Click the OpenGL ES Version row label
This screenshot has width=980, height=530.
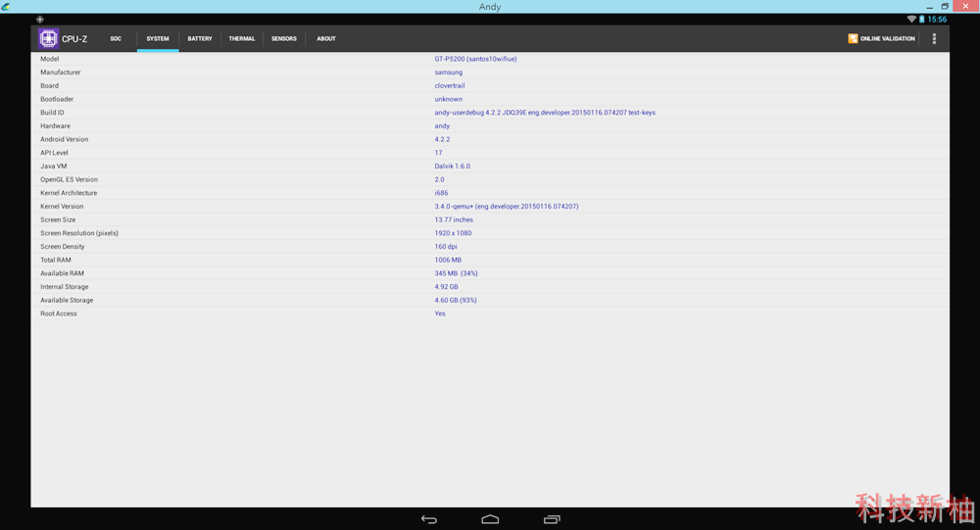point(69,180)
